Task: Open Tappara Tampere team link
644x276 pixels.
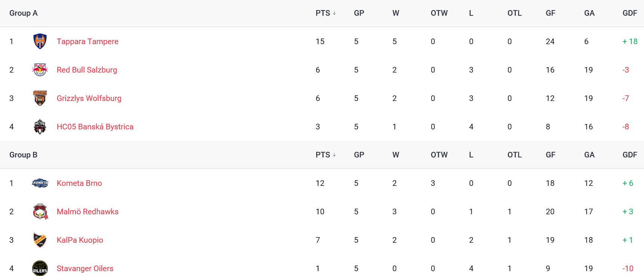Action: (87, 42)
